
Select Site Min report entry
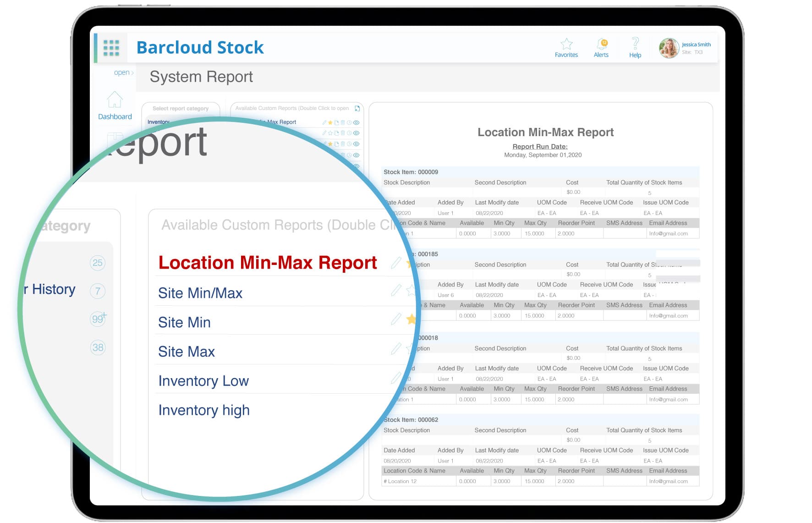tap(184, 322)
